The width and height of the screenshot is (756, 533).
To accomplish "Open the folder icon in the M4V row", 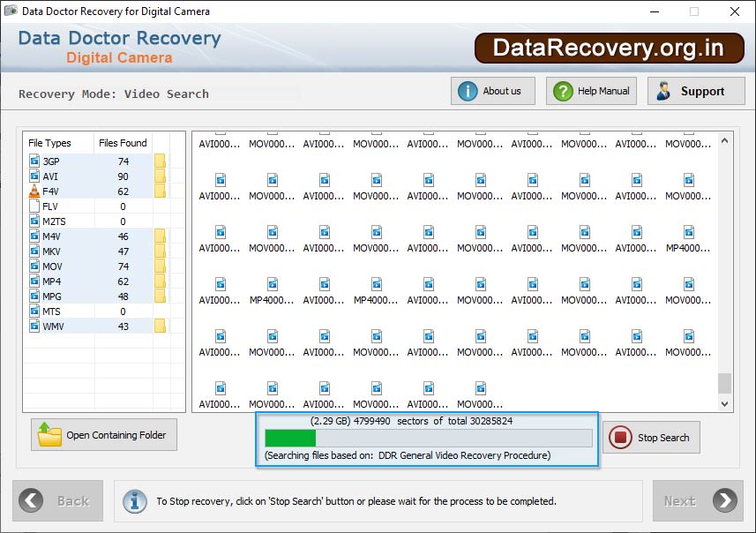I will coord(160,236).
